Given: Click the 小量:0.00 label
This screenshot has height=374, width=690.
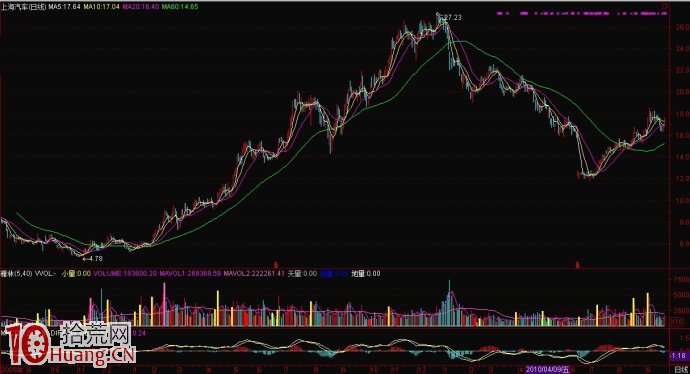Looking at the screenshot, I should (76, 274).
